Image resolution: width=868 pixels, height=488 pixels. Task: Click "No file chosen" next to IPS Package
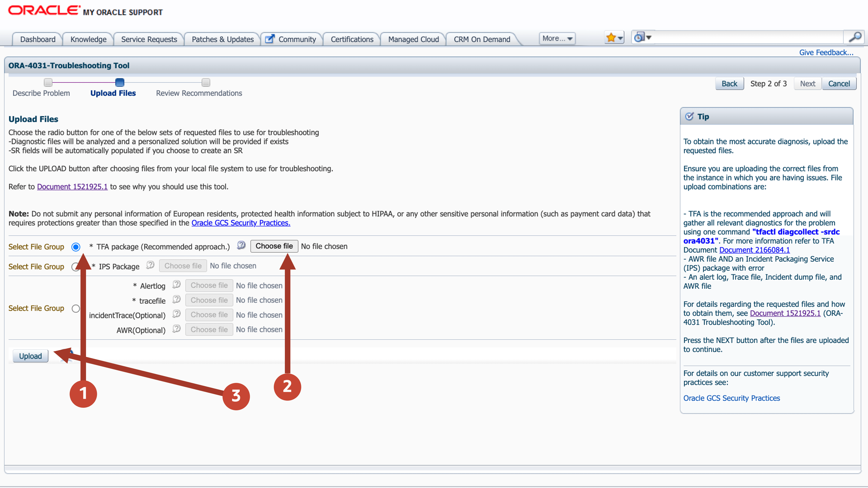pos(233,266)
